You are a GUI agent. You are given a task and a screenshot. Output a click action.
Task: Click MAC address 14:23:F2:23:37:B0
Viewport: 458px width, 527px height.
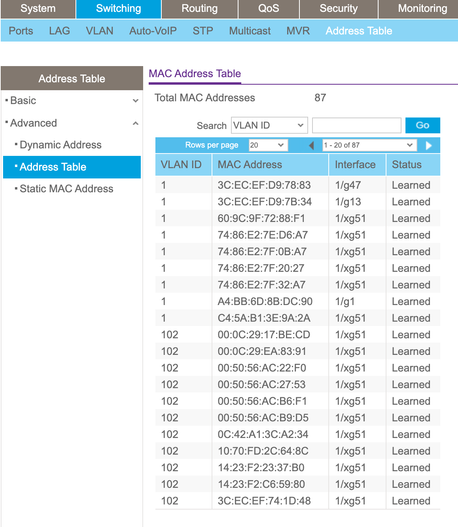coord(261,468)
